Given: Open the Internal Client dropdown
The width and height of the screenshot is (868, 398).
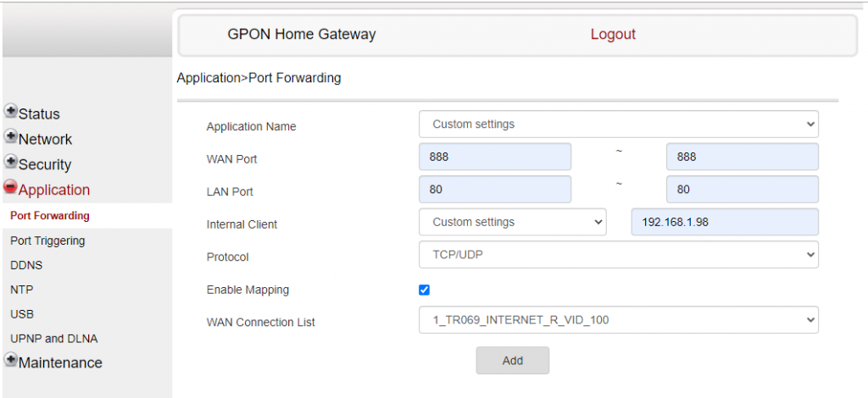Looking at the screenshot, I should click(513, 222).
